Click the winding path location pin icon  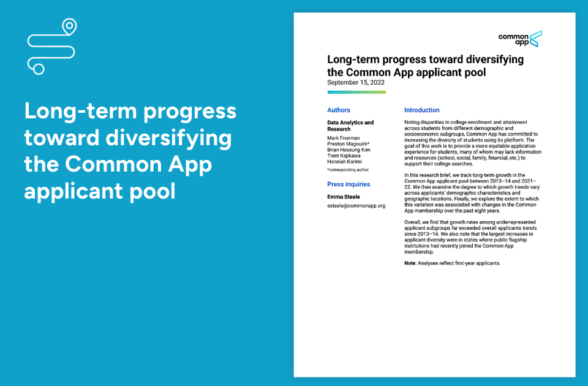click(52, 46)
